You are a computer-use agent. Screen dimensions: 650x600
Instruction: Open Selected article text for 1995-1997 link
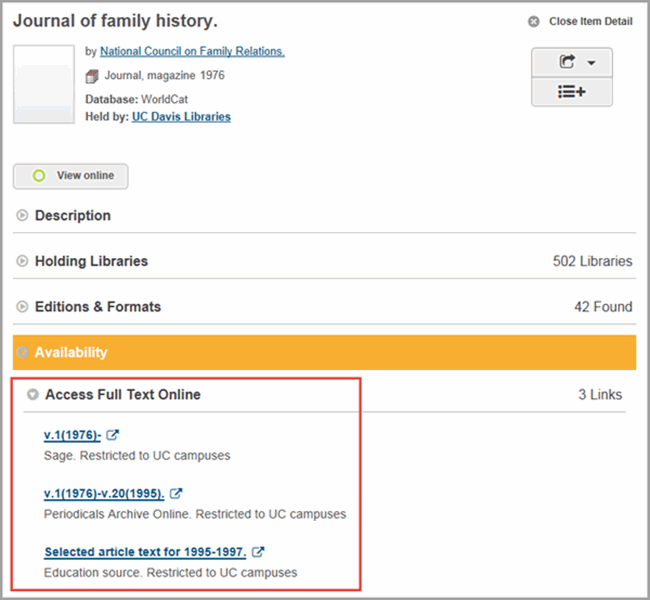146,551
